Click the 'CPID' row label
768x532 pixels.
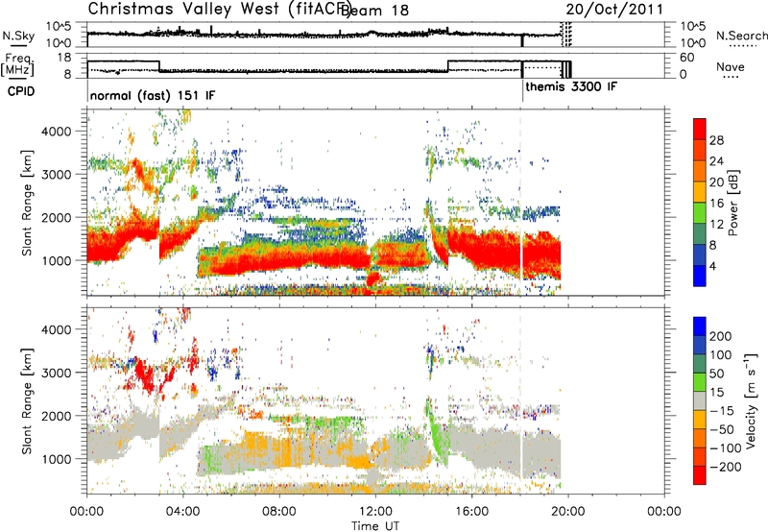pos(21,91)
